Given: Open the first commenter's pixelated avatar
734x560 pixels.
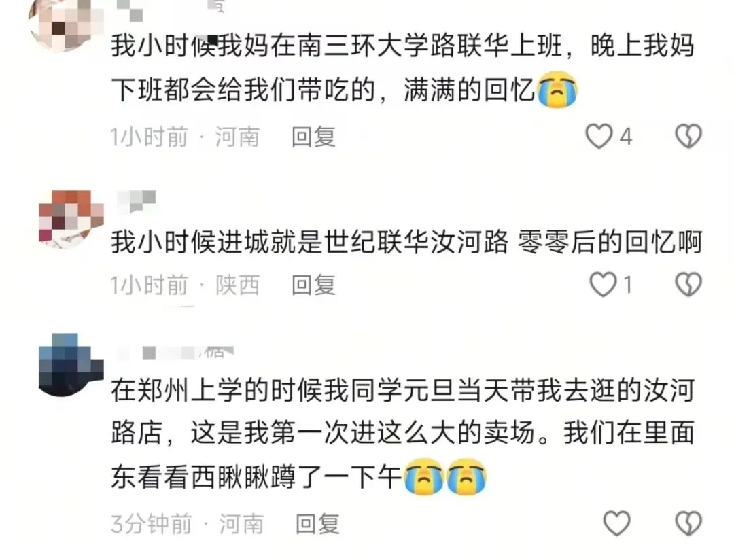Looking at the screenshot, I should click(65, 23).
